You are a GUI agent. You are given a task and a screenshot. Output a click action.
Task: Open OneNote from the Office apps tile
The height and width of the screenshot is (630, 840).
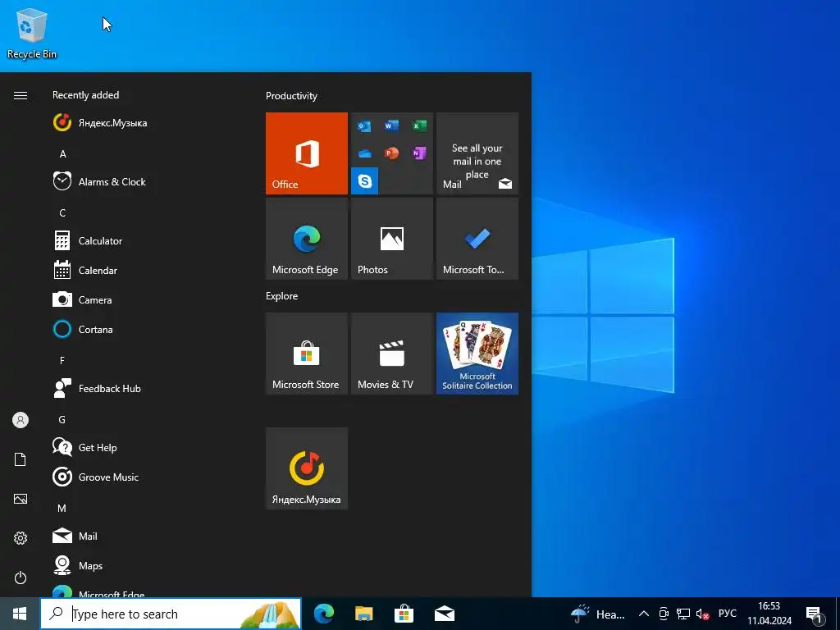click(x=419, y=153)
